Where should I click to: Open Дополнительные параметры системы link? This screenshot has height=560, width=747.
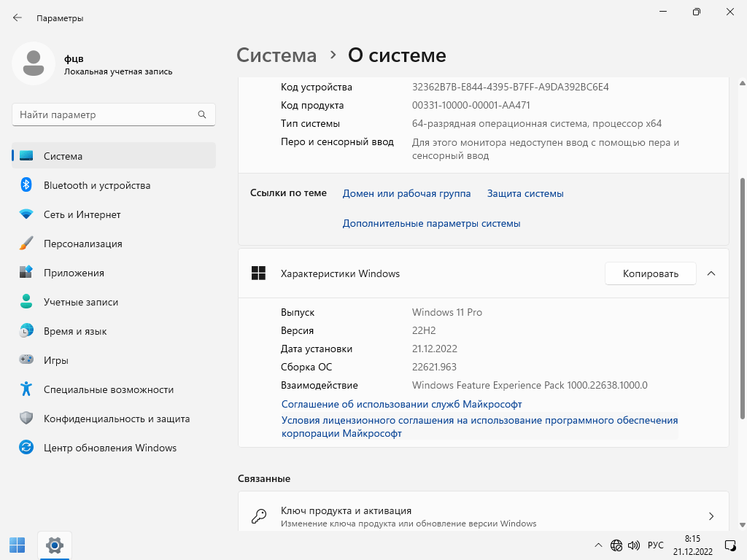tap(431, 223)
